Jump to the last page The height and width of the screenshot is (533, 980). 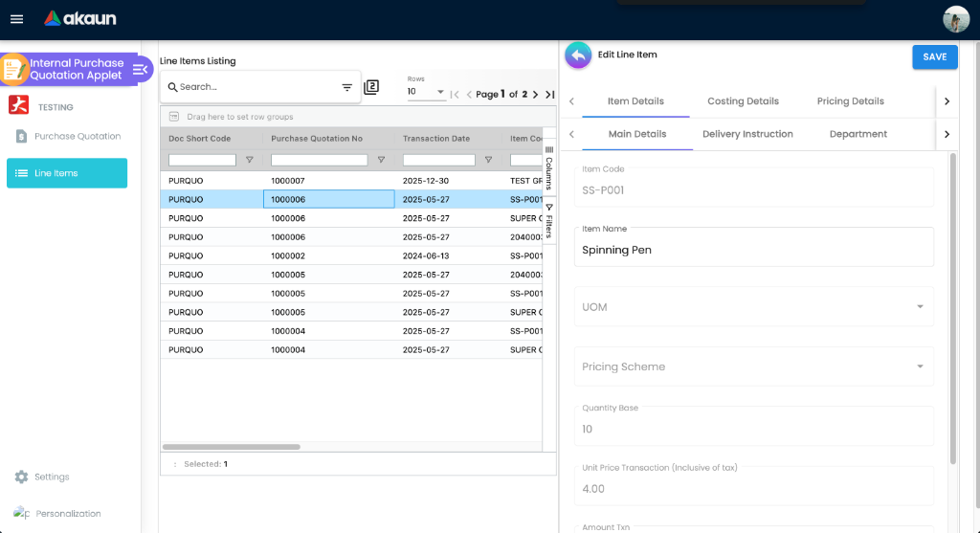[549, 95]
